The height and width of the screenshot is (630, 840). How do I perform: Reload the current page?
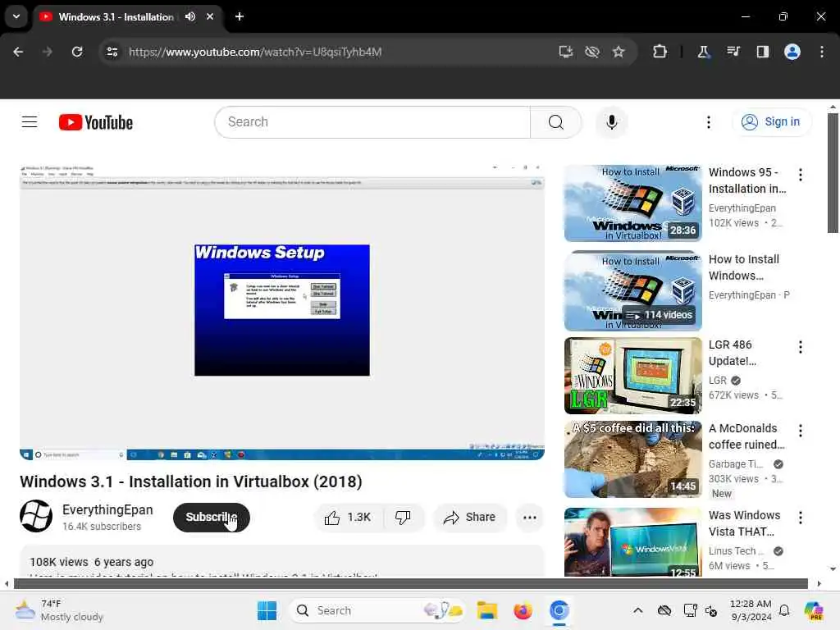pos(77,52)
